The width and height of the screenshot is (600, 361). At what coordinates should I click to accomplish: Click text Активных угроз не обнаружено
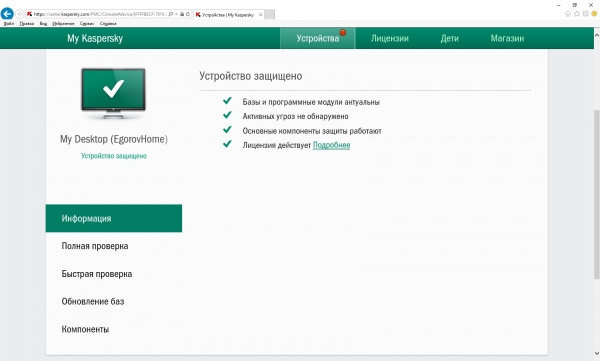tap(295, 116)
